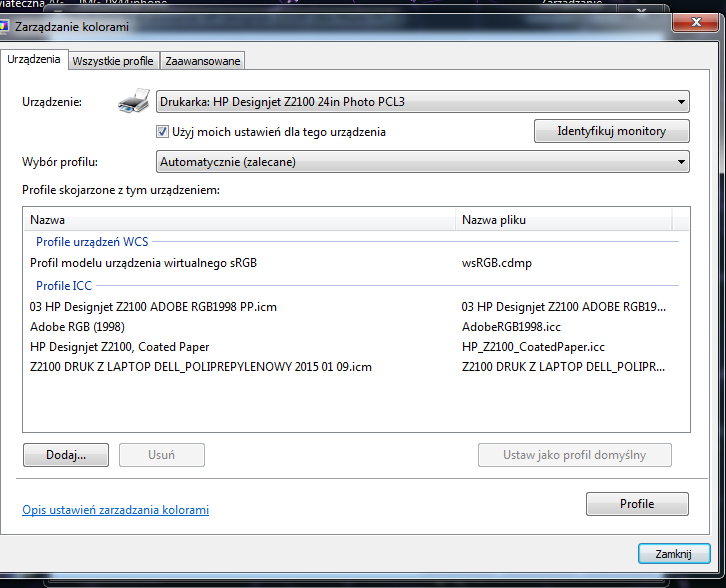This screenshot has width=726, height=588.
Task: Toggle the Użyj moich ustawień checkbox
Action: (x=163, y=131)
